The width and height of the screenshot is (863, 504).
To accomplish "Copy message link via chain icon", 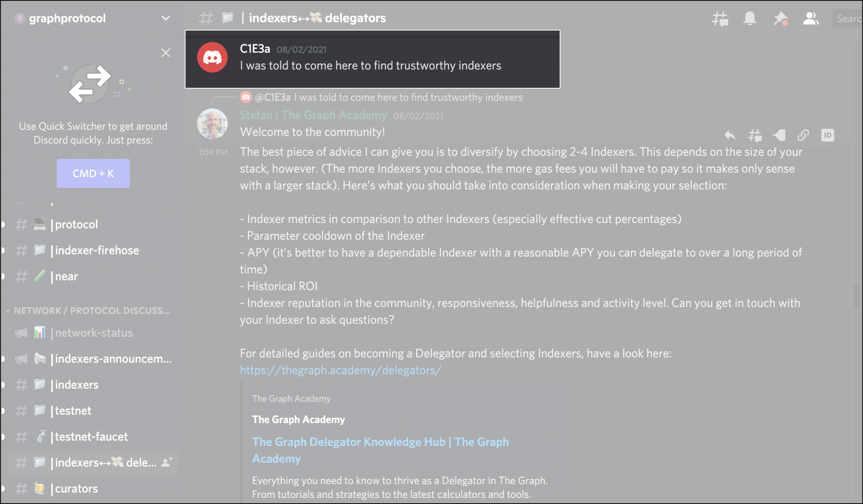I will (x=803, y=136).
